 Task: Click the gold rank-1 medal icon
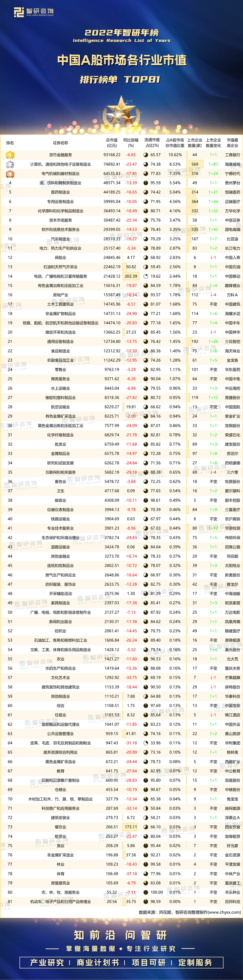tap(10, 155)
